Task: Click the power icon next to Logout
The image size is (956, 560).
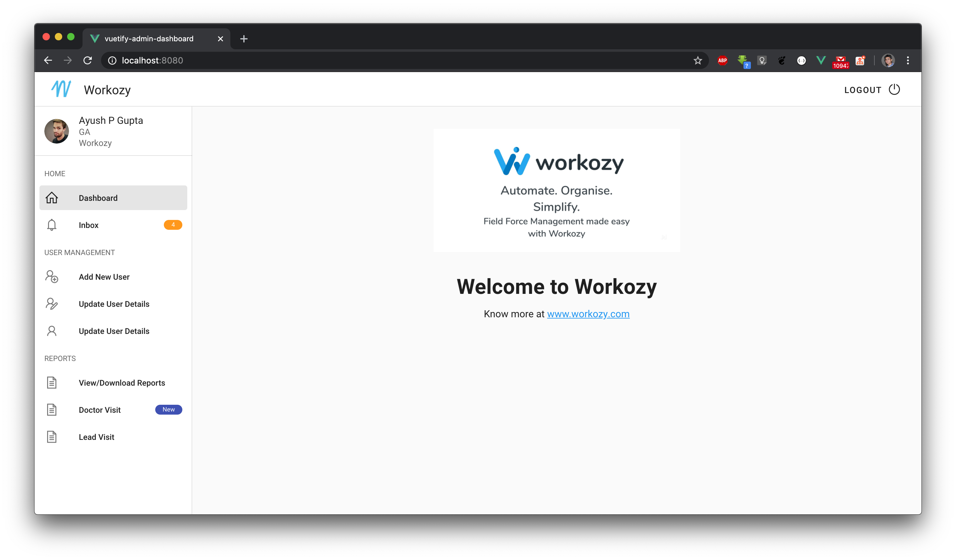Action: coord(894,90)
